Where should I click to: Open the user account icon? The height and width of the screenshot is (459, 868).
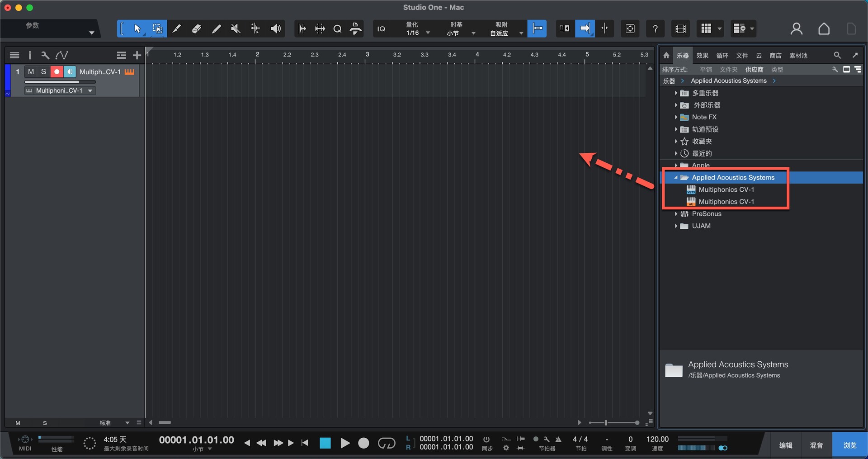(x=797, y=29)
